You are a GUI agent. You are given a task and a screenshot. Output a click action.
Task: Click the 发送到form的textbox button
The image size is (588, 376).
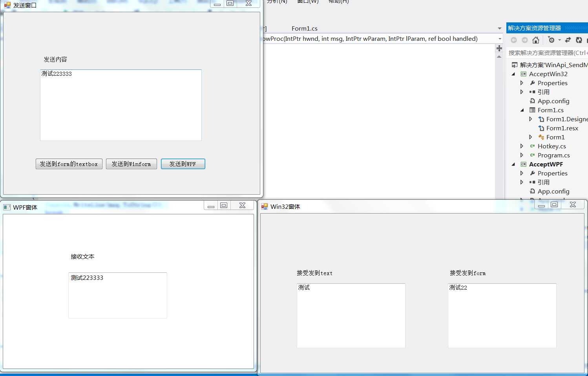click(69, 164)
